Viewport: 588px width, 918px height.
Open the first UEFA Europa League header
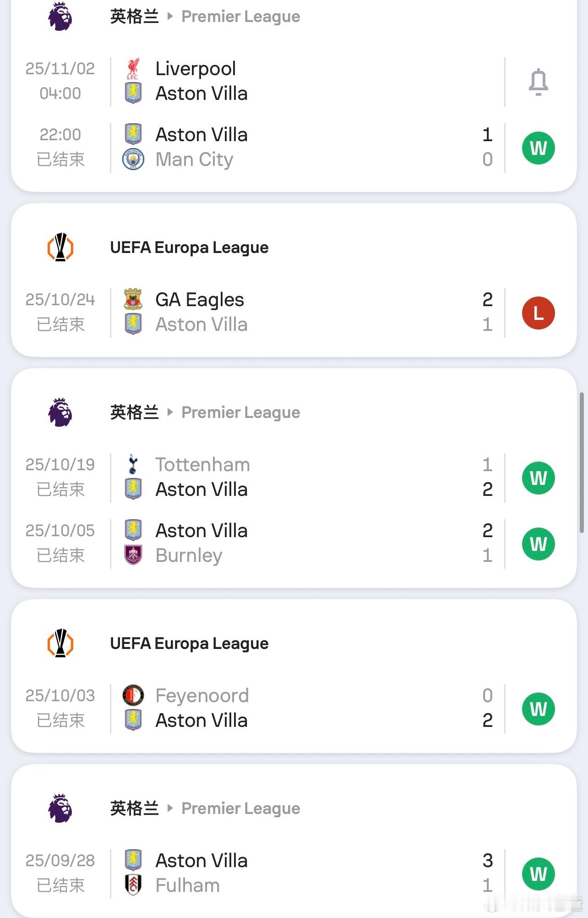(x=189, y=247)
